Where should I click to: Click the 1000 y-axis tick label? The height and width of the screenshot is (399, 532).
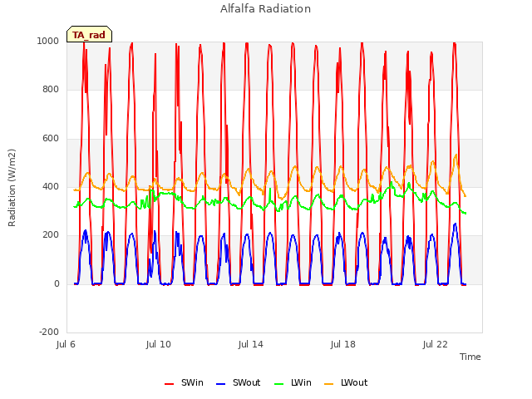click(48, 41)
